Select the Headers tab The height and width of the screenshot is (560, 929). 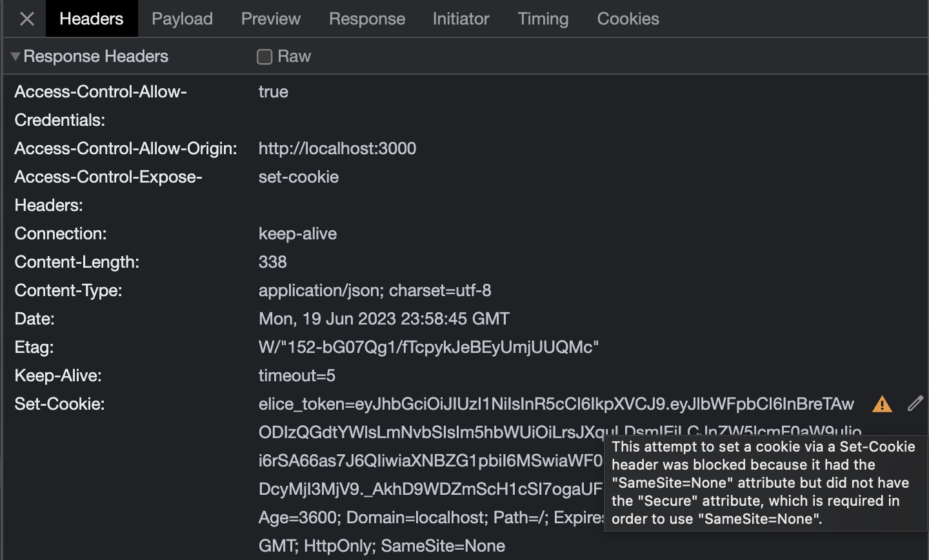(x=92, y=19)
